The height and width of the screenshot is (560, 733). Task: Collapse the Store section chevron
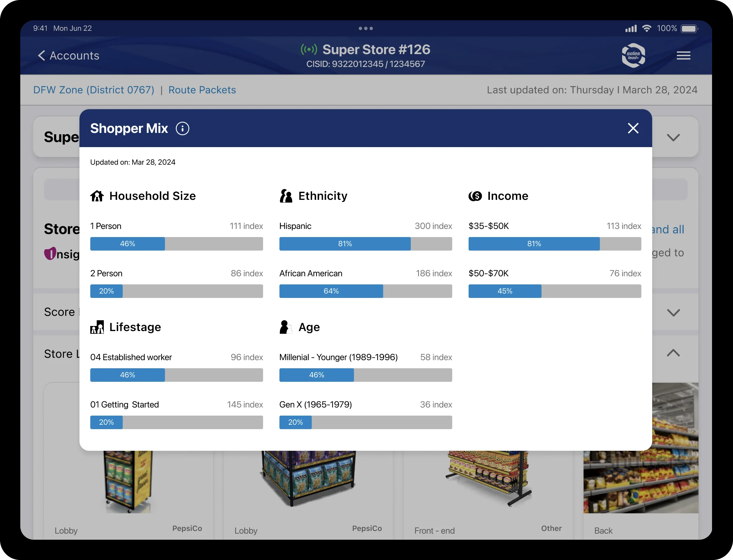673,353
